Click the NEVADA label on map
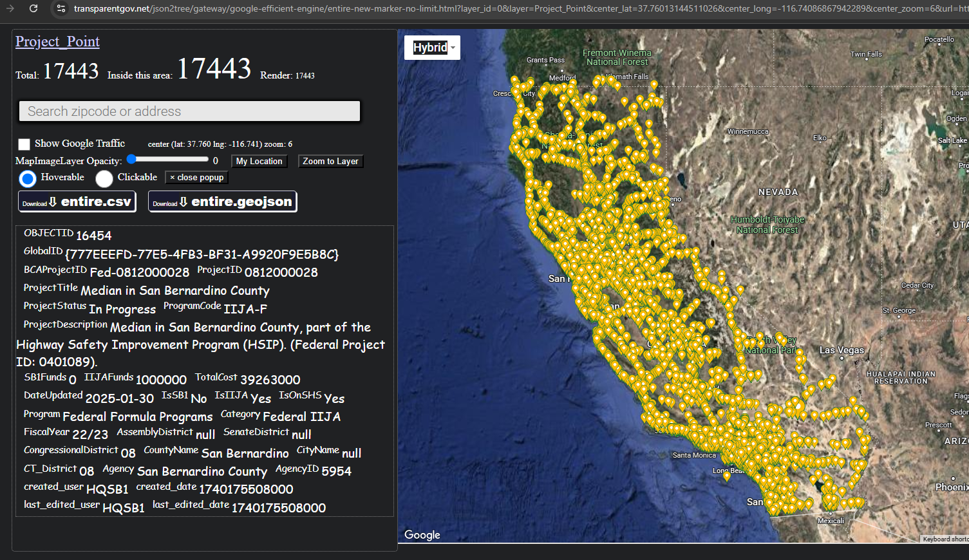The height and width of the screenshot is (560, 969). tap(778, 192)
